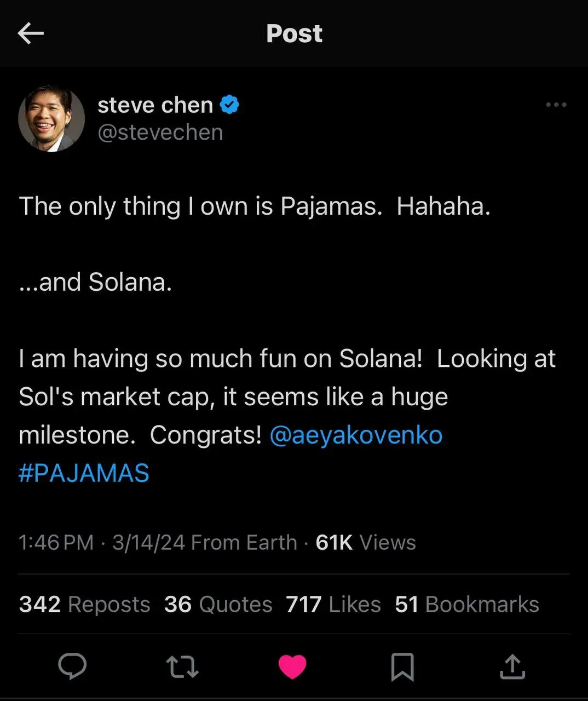Open steve chen's profile picture
Image resolution: width=588 pixels, height=701 pixels.
point(51,118)
